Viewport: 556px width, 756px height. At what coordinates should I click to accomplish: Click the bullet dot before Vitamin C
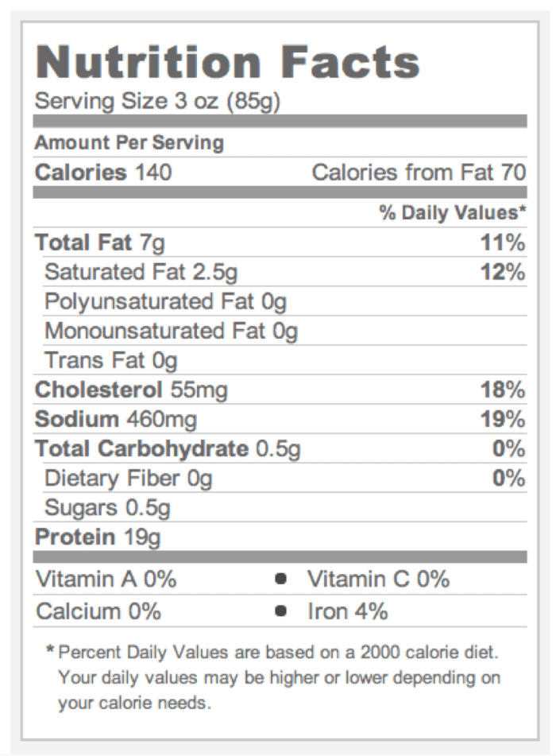280,580
